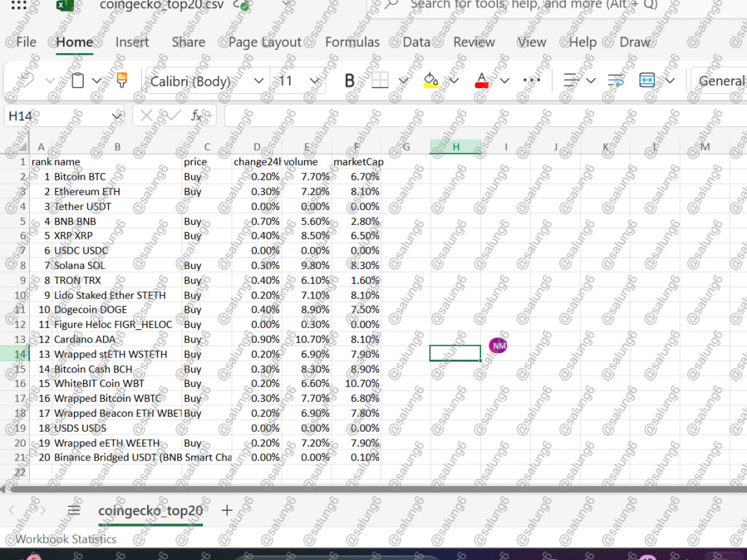Open the all sheets list icon

74,511
